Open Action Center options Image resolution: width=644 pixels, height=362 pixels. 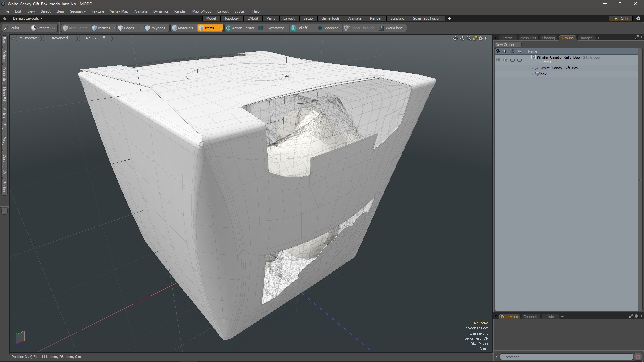tap(240, 28)
